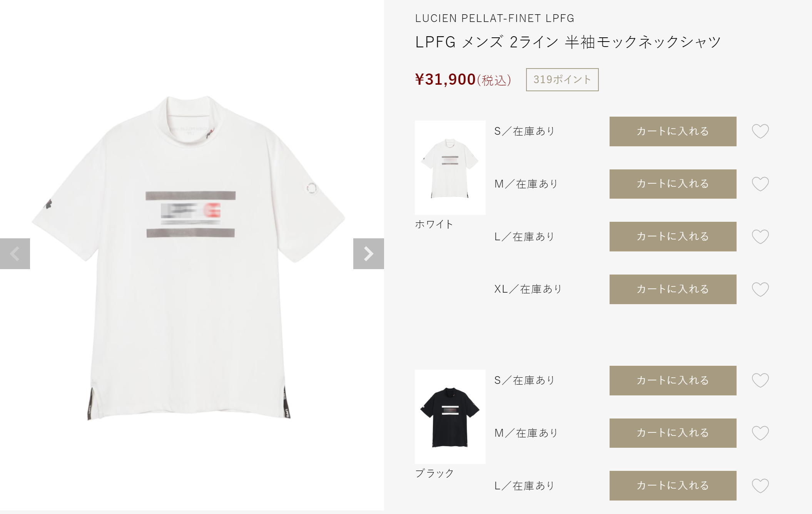This screenshot has height=514, width=812.
Task: Select the white (ホワイト) shirt thumbnail
Action: 450,167
